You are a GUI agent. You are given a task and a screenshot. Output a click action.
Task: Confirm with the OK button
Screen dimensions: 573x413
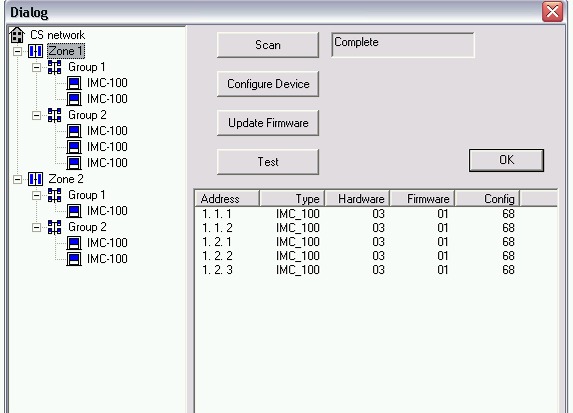tap(506, 160)
